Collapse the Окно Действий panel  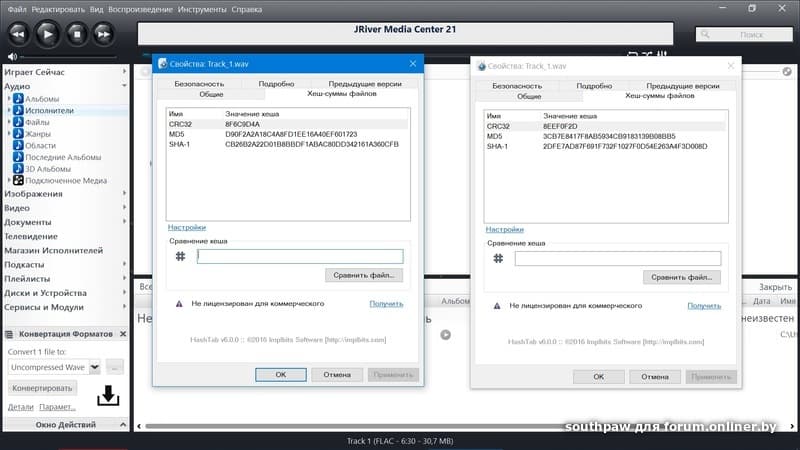[123, 425]
